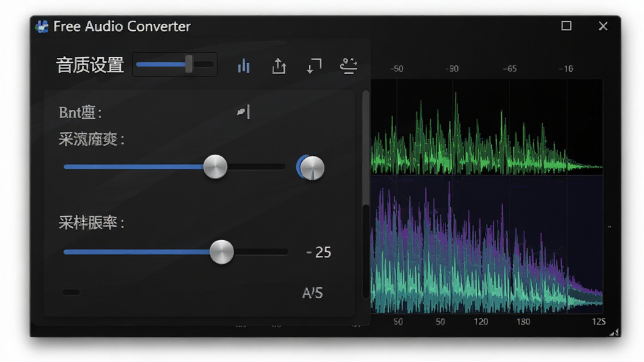Click the round rotary knob control
Viewport: 644px width, 362px height.
311,167
